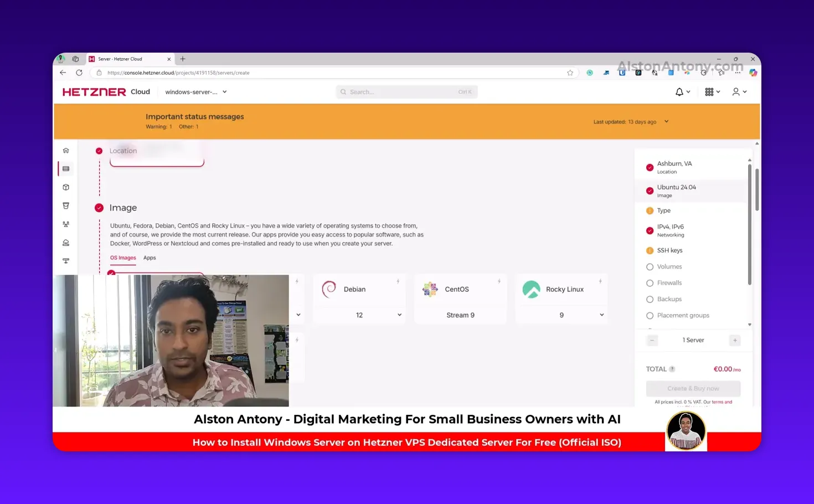This screenshot has width=814, height=504.
Task: Switch to the OS Images tab
Action: [x=123, y=258]
